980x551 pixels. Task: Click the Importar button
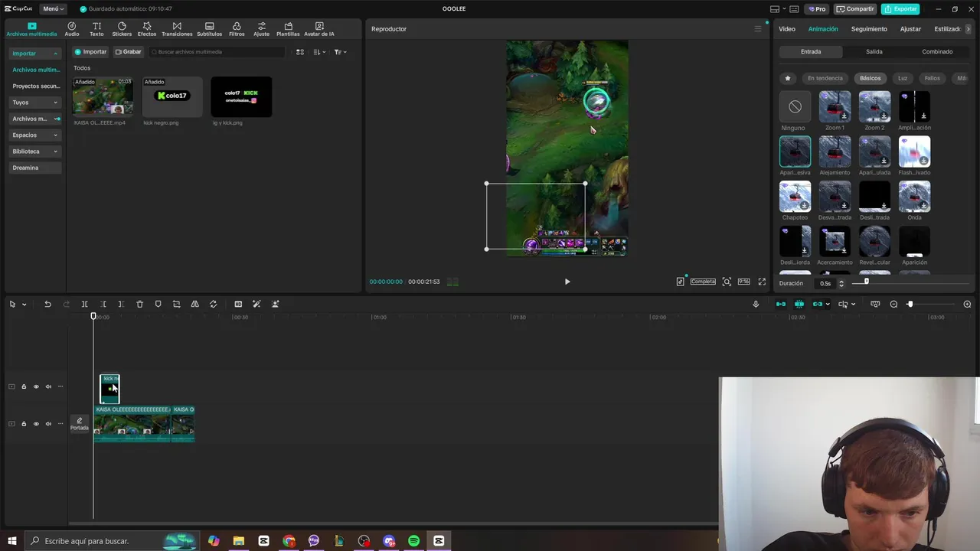click(90, 52)
